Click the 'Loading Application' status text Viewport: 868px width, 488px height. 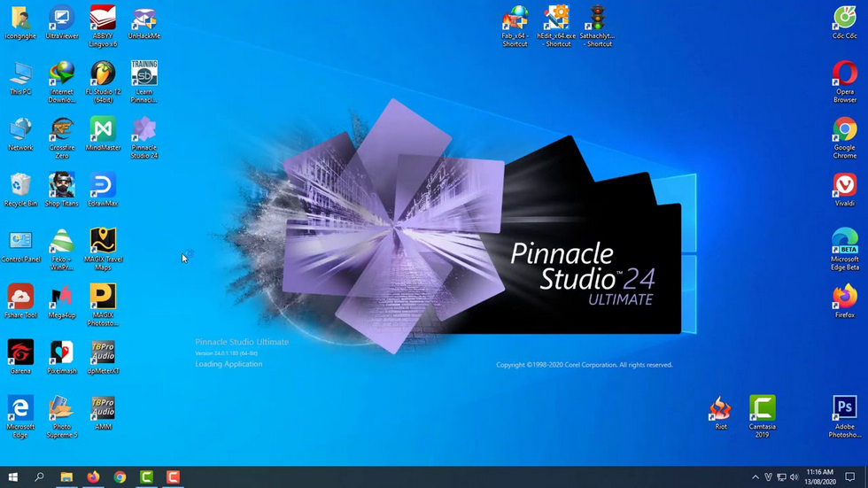tap(229, 364)
